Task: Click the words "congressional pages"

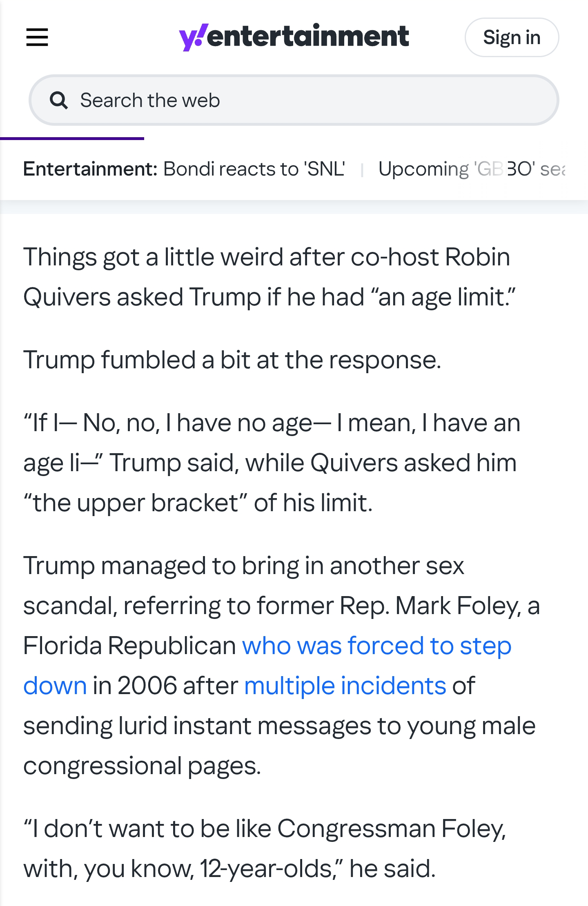Action: [x=142, y=766]
